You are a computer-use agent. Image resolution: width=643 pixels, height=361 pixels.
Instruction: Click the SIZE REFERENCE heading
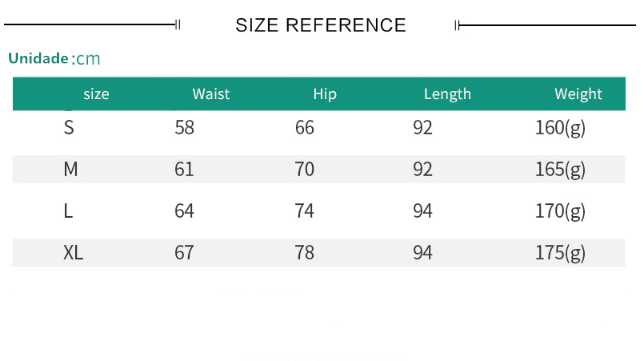tap(321, 25)
